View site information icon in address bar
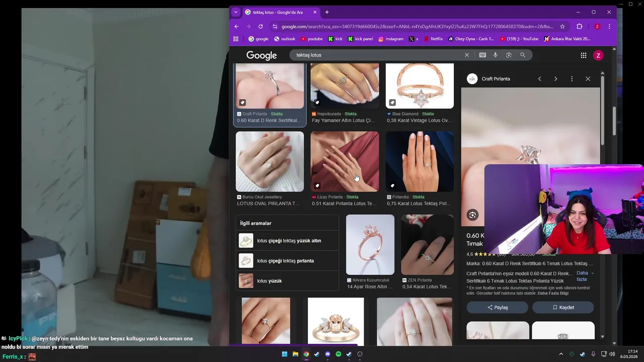The height and width of the screenshot is (362, 644). pyautogui.click(x=275, y=27)
